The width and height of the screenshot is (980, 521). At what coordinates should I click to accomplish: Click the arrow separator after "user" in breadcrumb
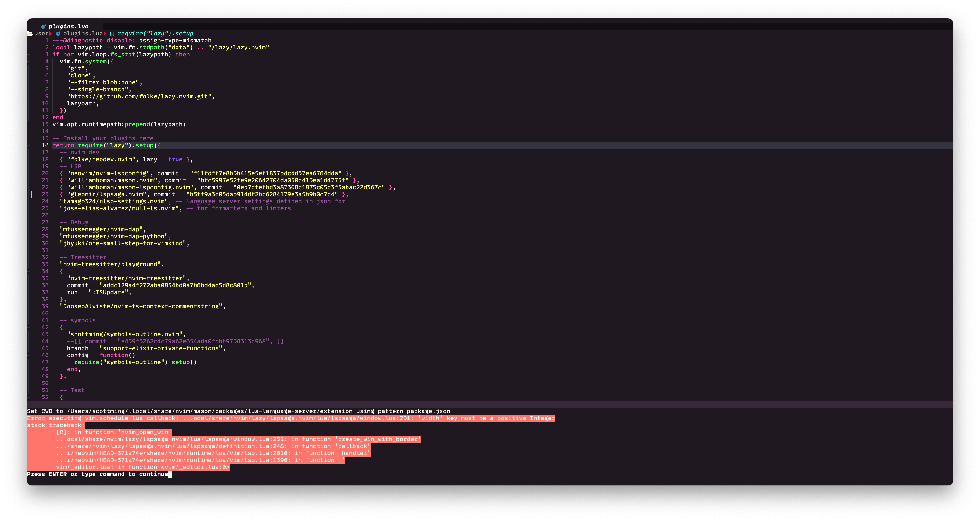pyautogui.click(x=51, y=33)
